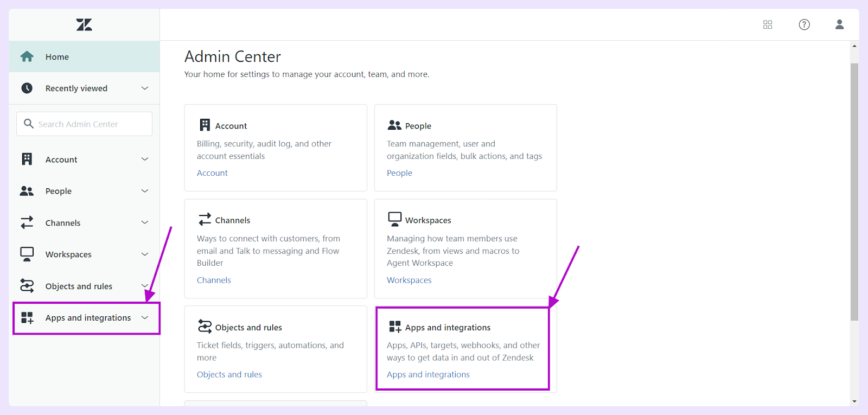Open the Zendesk products grid icon

[768, 24]
